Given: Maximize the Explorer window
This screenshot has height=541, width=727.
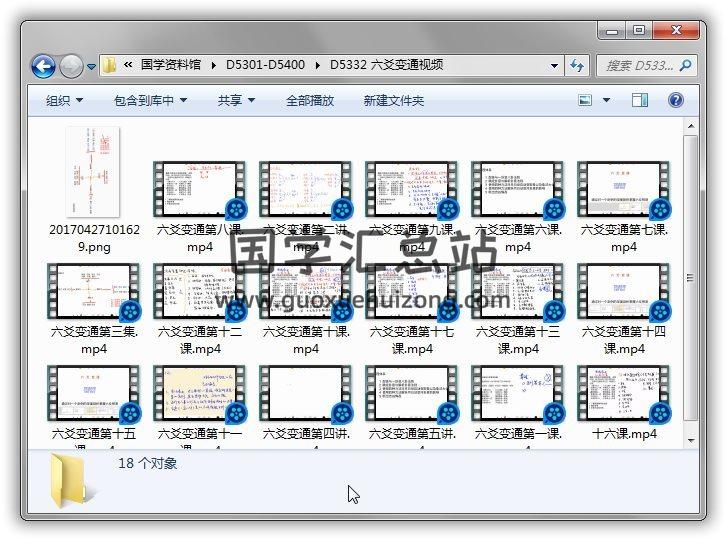Looking at the screenshot, I should (x=638, y=31).
